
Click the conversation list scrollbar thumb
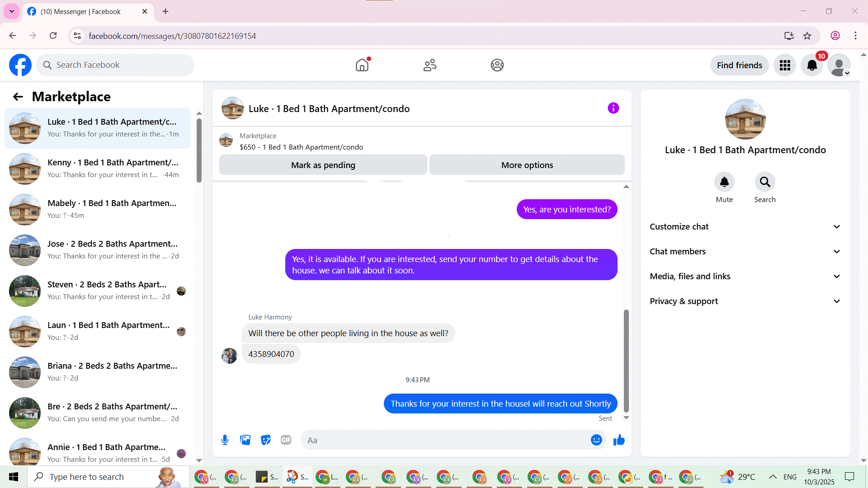[199, 150]
